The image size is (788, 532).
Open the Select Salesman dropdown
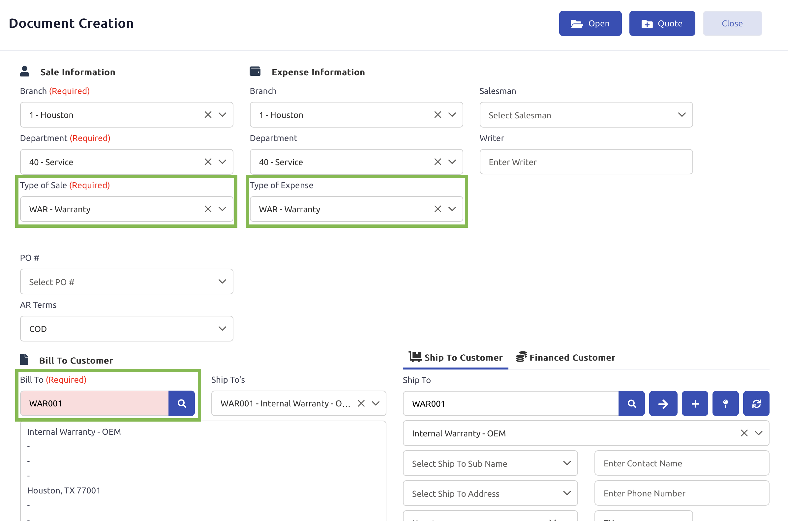(x=586, y=115)
